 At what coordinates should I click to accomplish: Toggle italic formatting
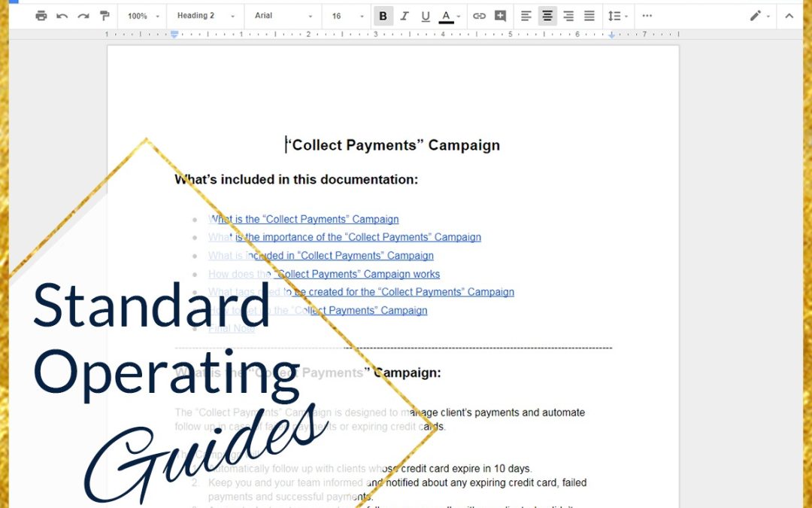(x=404, y=16)
